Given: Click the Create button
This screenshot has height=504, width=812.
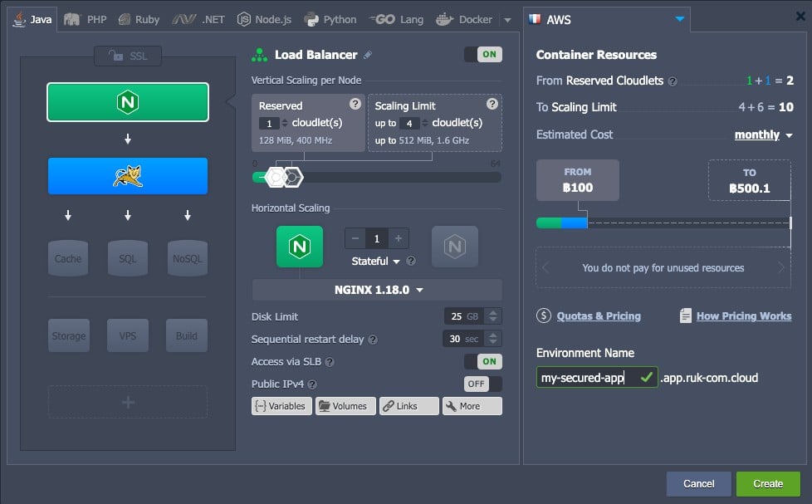Looking at the screenshot, I should click(768, 484).
